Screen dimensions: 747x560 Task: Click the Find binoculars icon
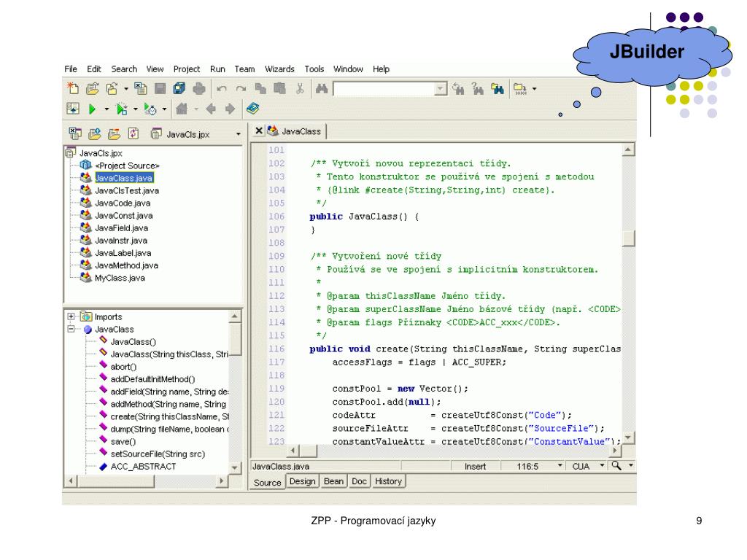(x=322, y=88)
